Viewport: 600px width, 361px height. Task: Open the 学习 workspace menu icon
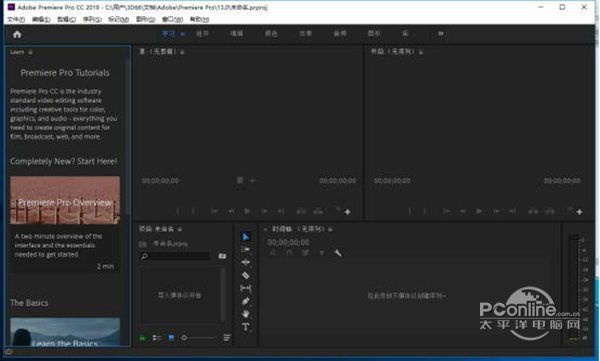tap(183, 34)
